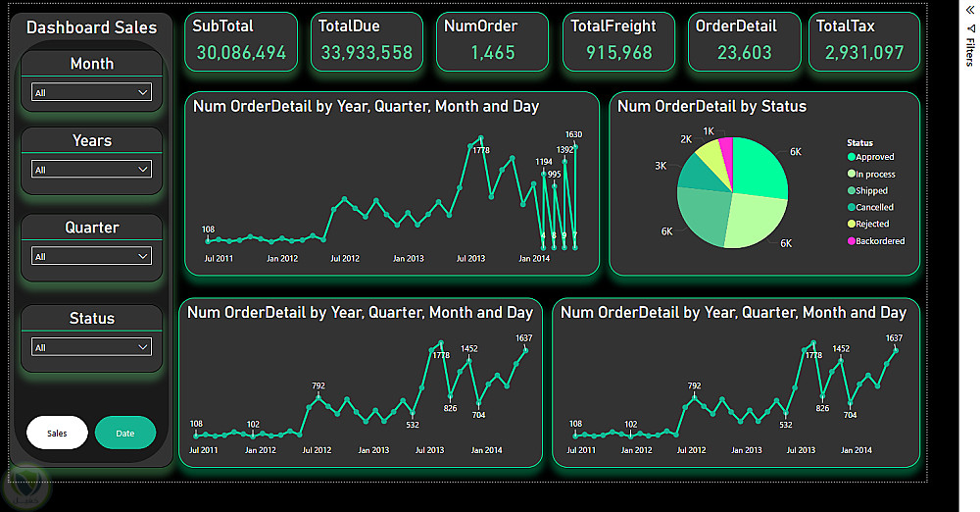This screenshot has width=980, height=512.
Task: Open the Status slicer dropdown arrow
Action: 143,347
